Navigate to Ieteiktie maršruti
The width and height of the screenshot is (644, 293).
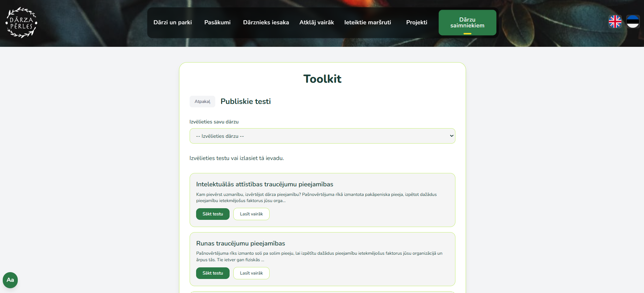[x=368, y=23]
